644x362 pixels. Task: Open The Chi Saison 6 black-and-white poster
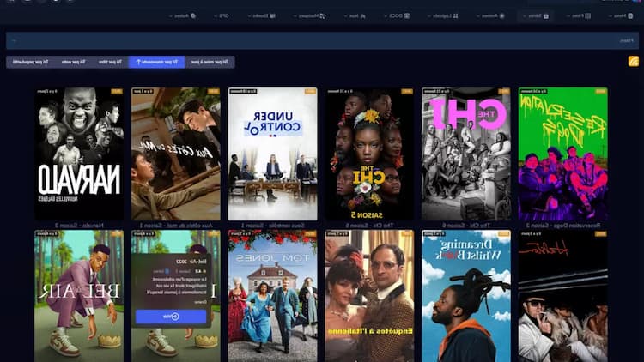(466, 154)
